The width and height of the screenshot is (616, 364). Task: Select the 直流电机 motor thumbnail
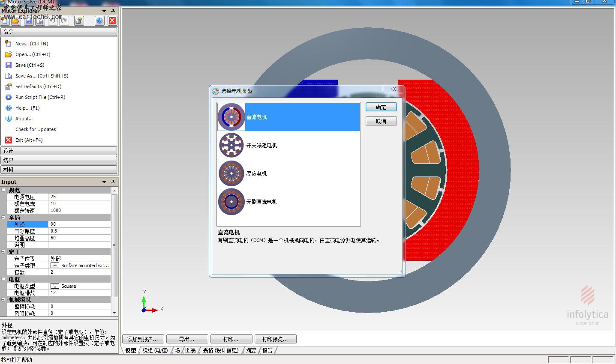(231, 117)
